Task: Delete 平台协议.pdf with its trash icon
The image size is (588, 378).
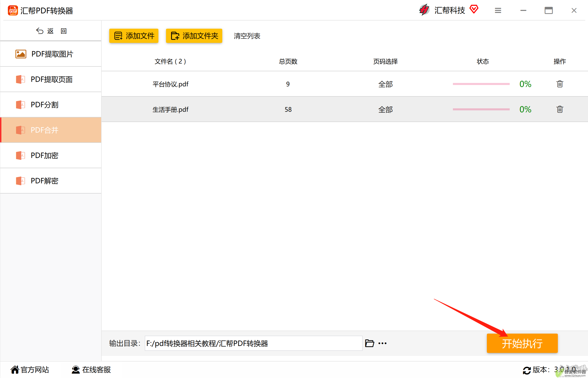Action: 560,84
